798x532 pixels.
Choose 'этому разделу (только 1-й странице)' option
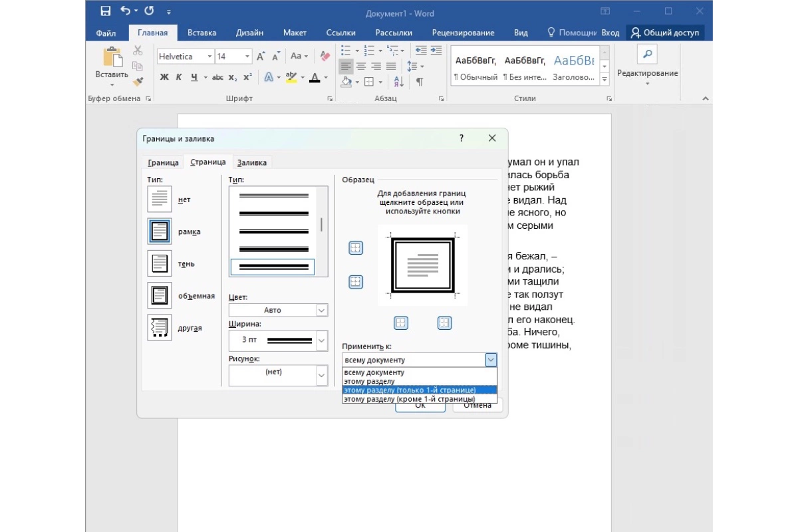tap(420, 390)
